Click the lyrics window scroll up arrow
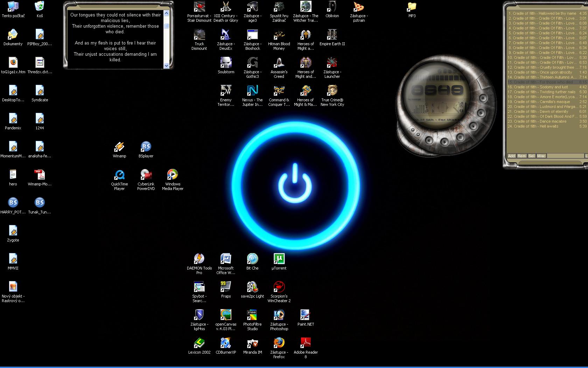 pyautogui.click(x=166, y=13)
